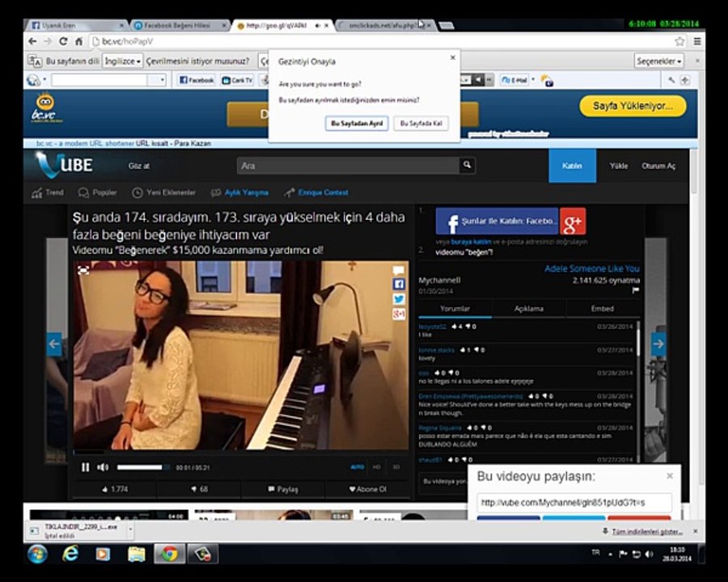Image resolution: width=728 pixels, height=582 pixels.
Task: Share video via the Twitter icon overlay
Action: tap(399, 299)
